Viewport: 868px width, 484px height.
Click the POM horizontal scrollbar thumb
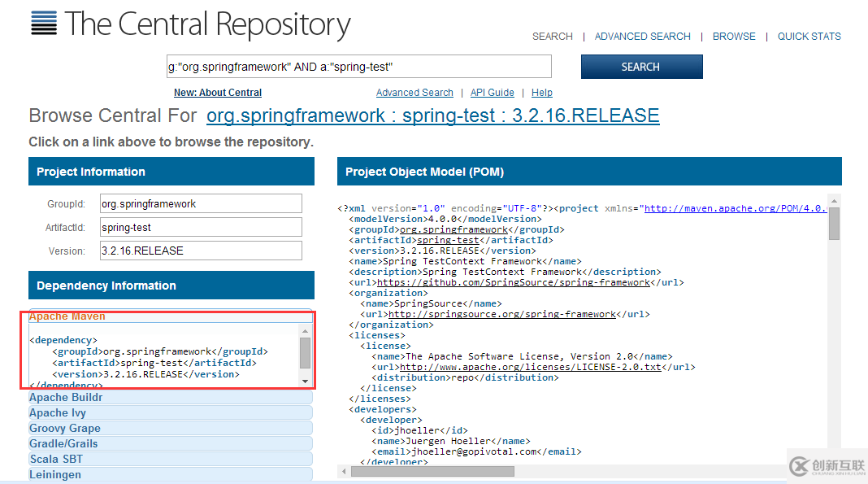click(x=432, y=471)
